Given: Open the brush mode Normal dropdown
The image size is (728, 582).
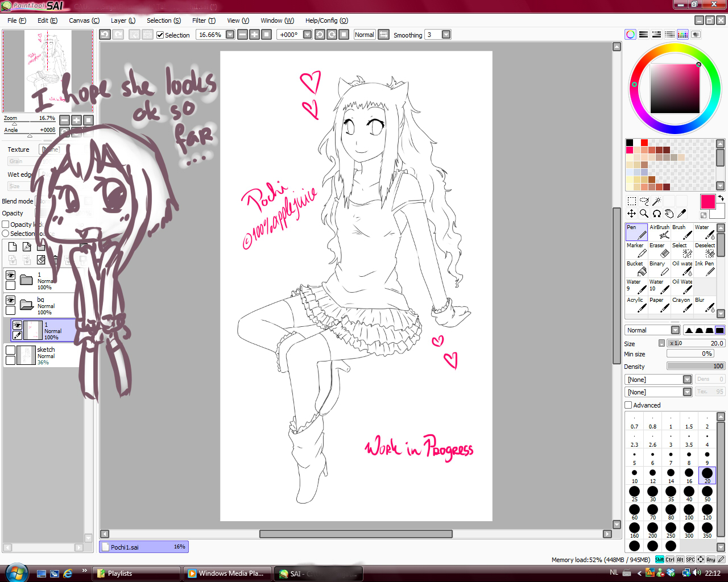Looking at the screenshot, I should tap(675, 330).
